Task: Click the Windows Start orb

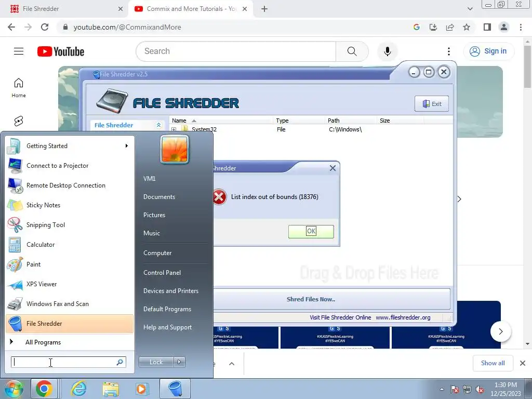Action: [x=13, y=389]
